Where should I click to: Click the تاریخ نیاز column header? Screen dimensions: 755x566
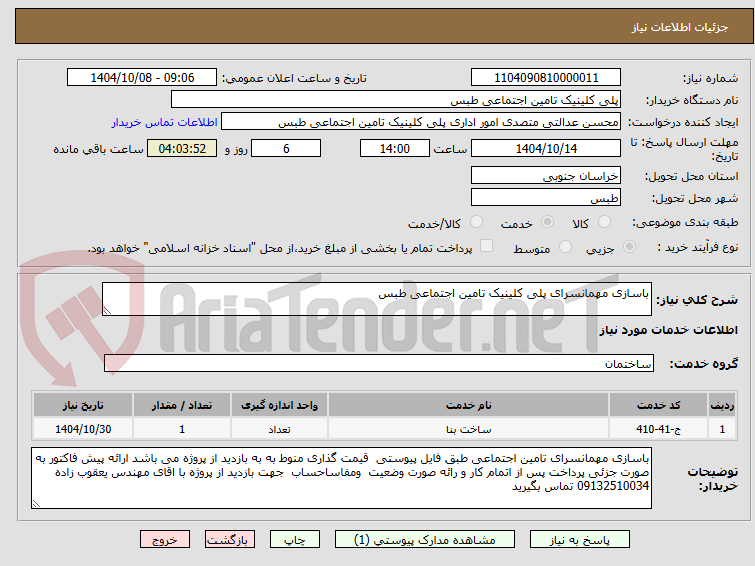pyautogui.click(x=83, y=405)
